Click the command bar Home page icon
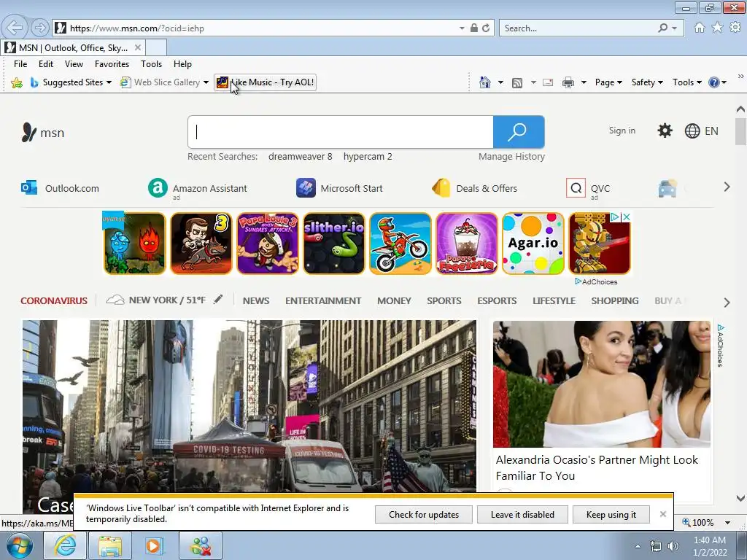The image size is (747, 560). 485,82
